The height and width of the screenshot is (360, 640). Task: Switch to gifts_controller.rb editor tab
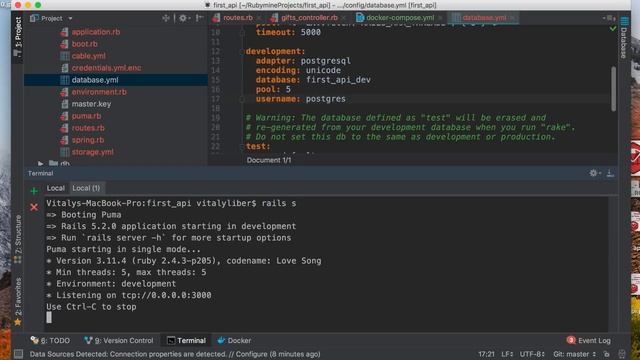309,18
